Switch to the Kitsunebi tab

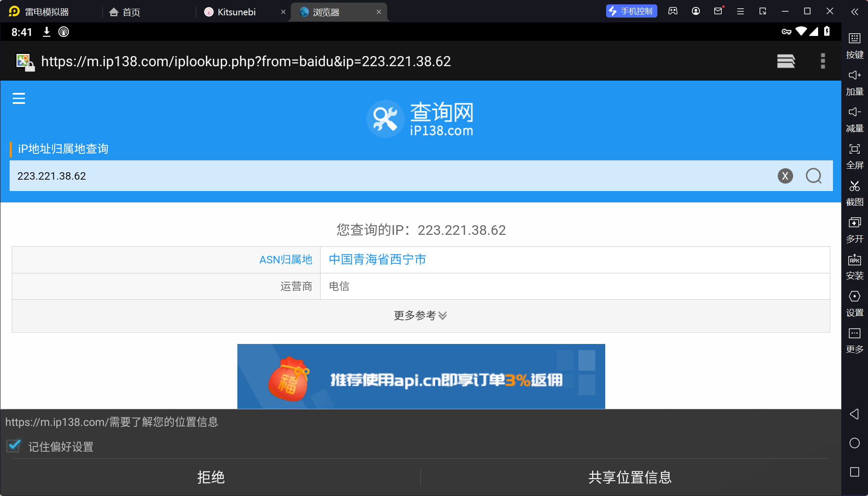point(236,12)
